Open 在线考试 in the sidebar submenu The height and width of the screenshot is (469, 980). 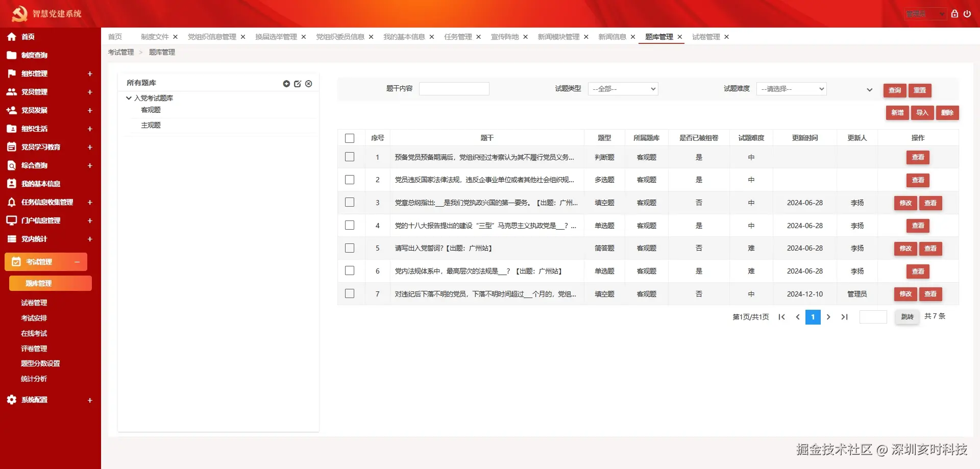click(x=34, y=333)
